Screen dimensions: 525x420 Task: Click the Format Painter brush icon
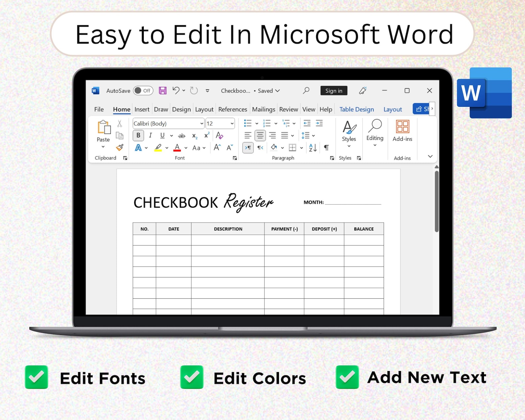pyautogui.click(x=120, y=147)
